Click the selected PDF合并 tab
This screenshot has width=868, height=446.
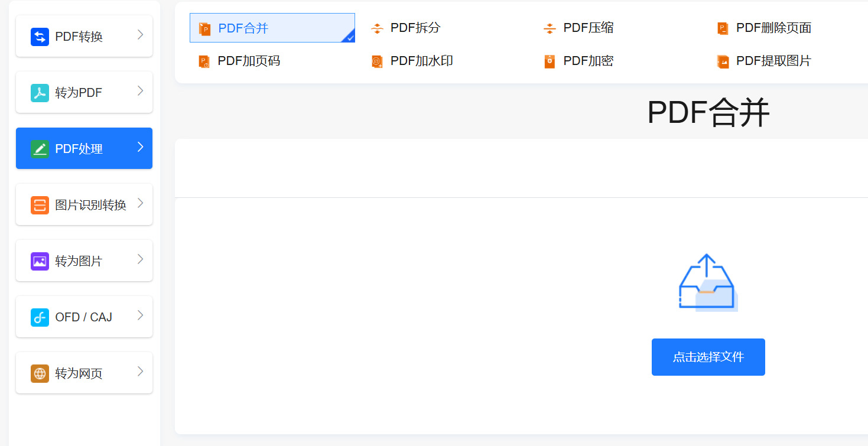[272, 28]
